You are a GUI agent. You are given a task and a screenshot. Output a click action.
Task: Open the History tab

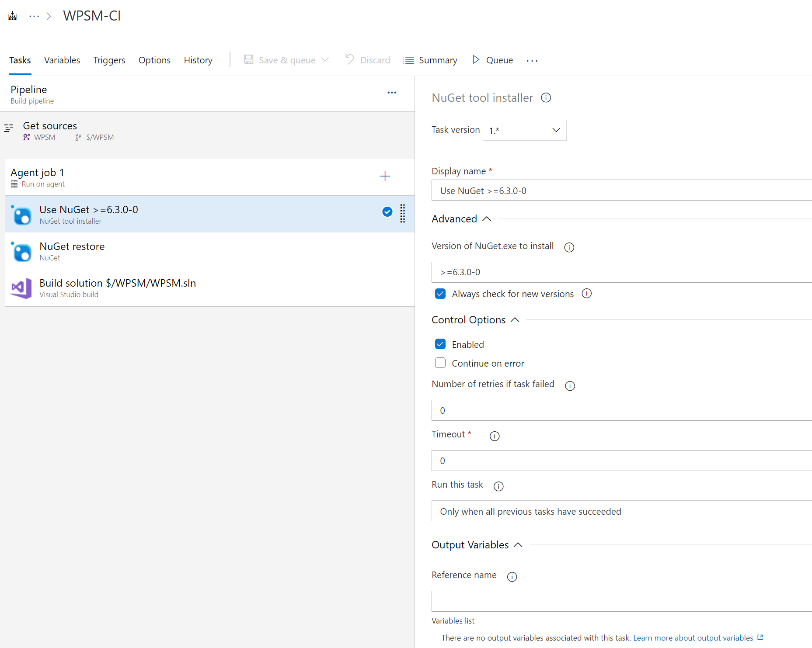198,60
